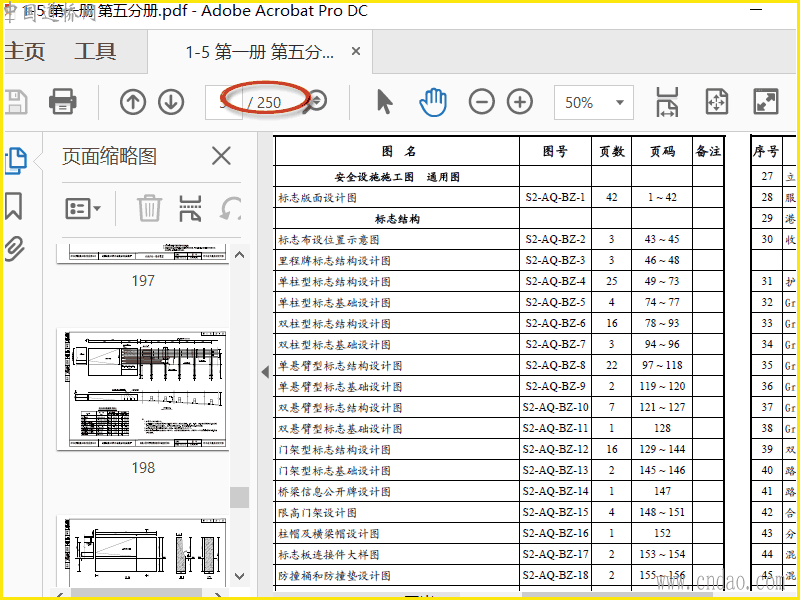Click the S2-AQ-BZ-9 cell
This screenshot has width=800, height=600.
(555, 386)
